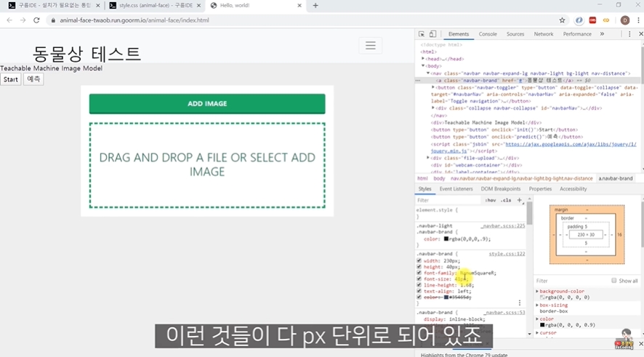The width and height of the screenshot is (644, 357).
Task: Open the _navbar.scss:225 source link
Action: click(503, 226)
